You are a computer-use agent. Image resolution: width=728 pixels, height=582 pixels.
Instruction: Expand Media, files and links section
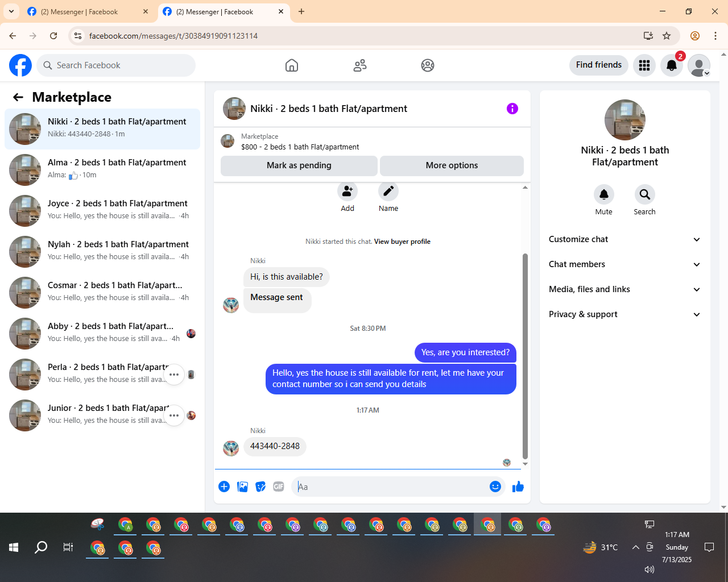(x=625, y=289)
